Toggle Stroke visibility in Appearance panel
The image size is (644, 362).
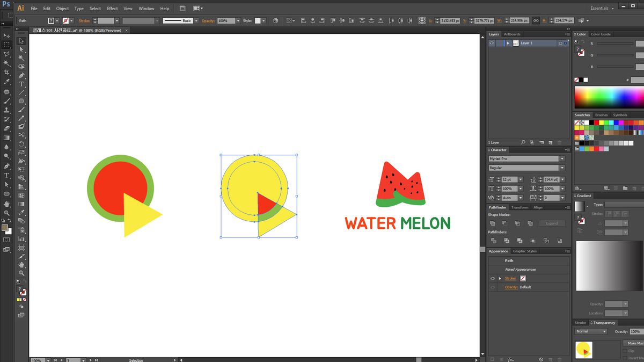coord(492,278)
